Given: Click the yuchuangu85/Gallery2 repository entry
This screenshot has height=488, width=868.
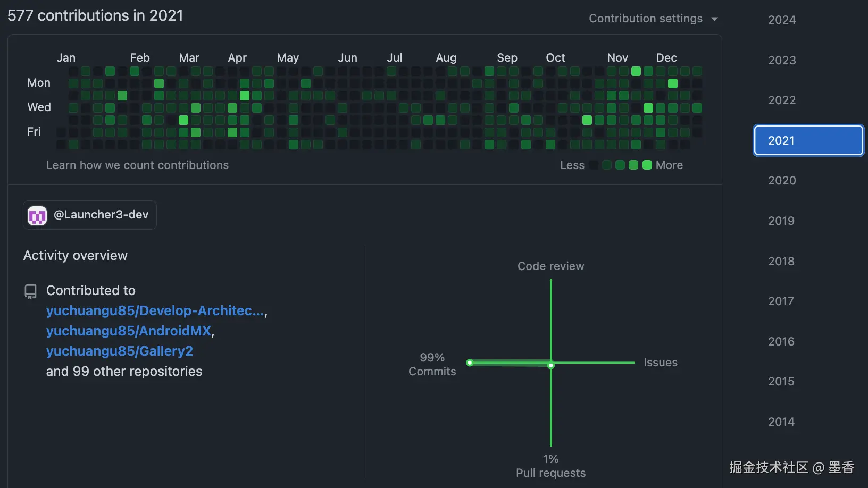Looking at the screenshot, I should click(x=119, y=351).
